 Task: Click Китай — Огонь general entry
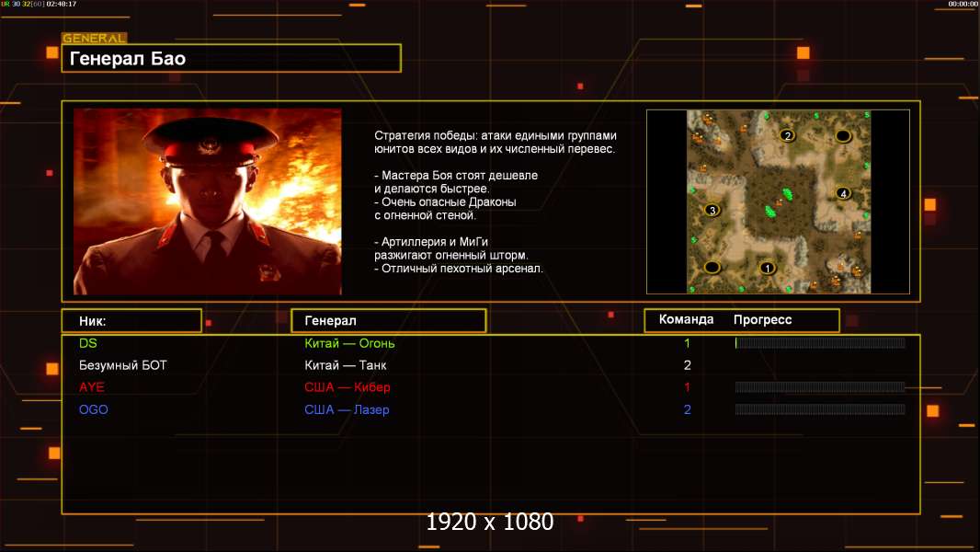pyautogui.click(x=349, y=343)
